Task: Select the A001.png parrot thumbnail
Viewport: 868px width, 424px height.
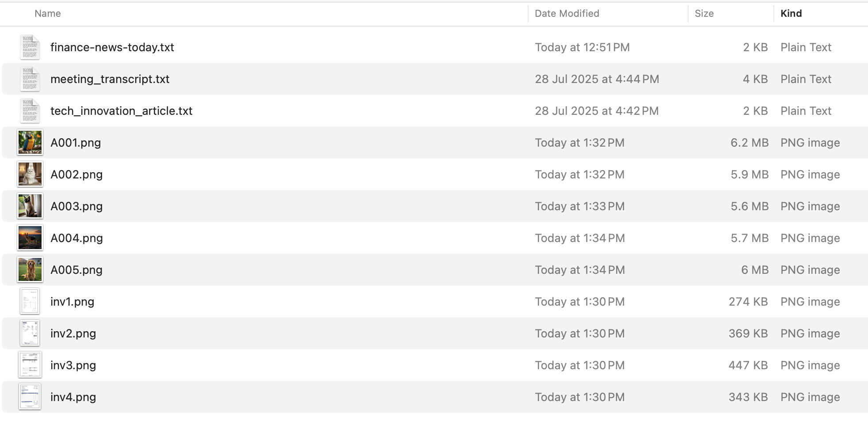Action: pos(30,143)
